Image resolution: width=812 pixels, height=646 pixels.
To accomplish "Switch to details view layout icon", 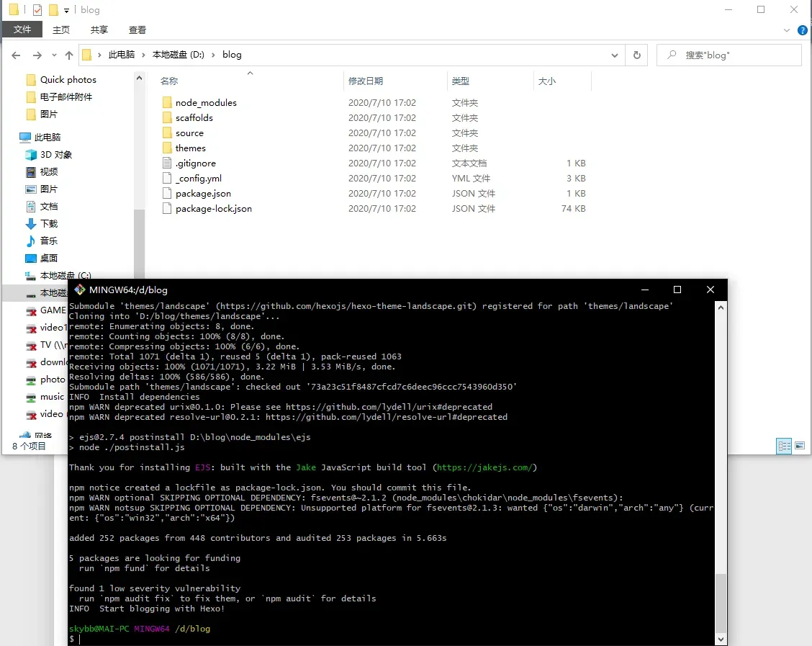I will [x=784, y=446].
